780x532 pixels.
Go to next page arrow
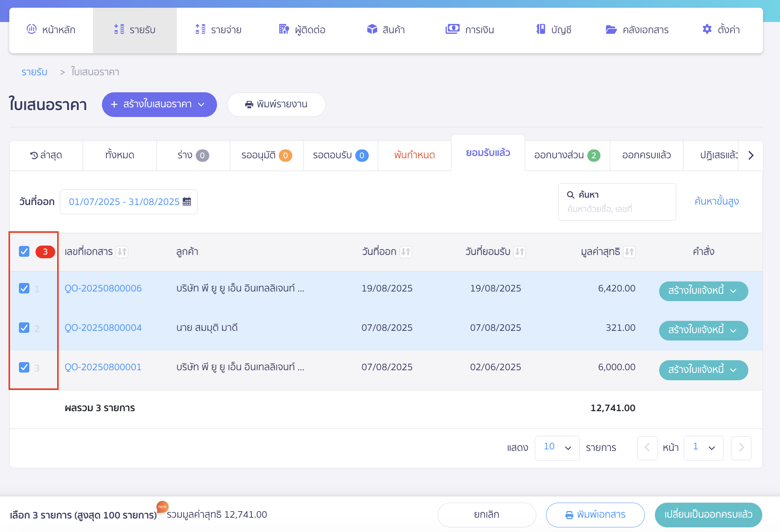point(741,447)
